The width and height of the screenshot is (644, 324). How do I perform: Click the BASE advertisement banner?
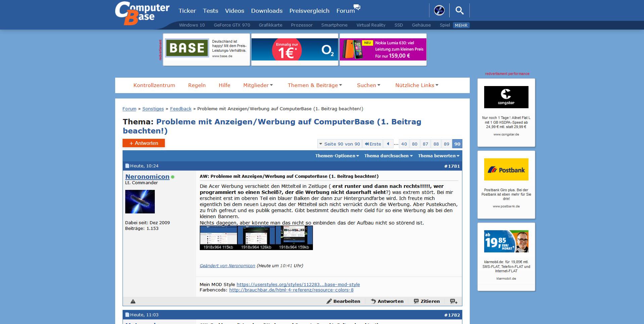point(206,49)
